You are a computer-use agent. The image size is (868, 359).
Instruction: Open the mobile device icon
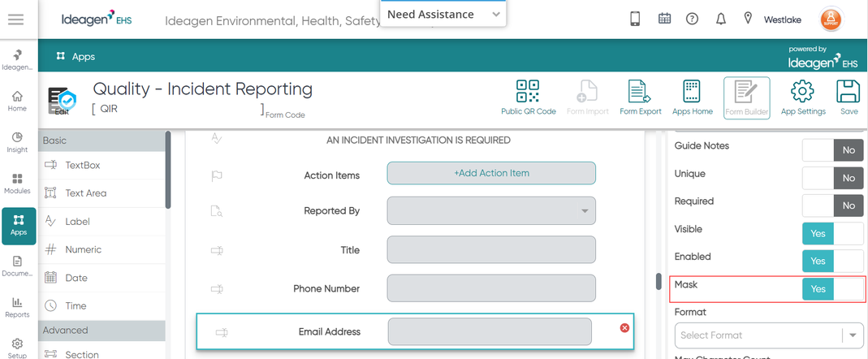[635, 19]
